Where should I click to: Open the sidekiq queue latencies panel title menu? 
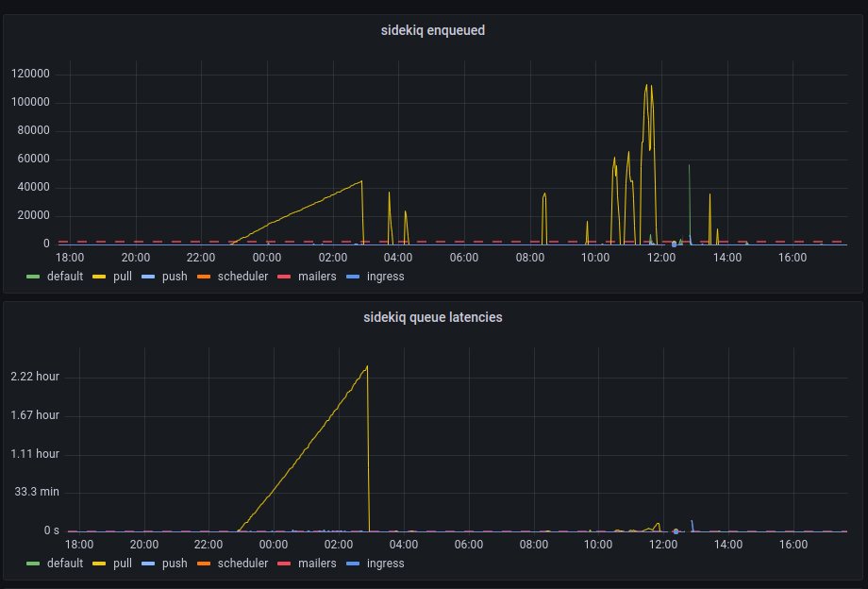point(432,317)
